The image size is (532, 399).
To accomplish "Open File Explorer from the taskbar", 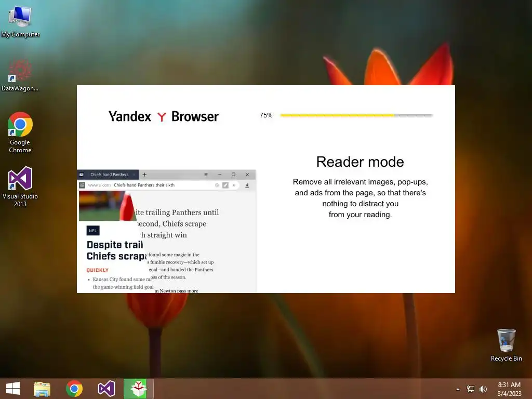I will [x=42, y=389].
